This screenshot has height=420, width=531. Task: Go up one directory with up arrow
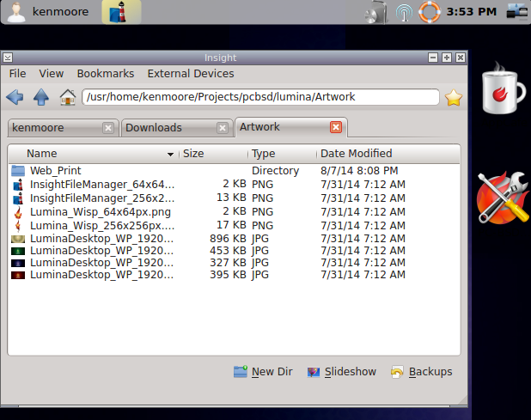pyautogui.click(x=41, y=97)
